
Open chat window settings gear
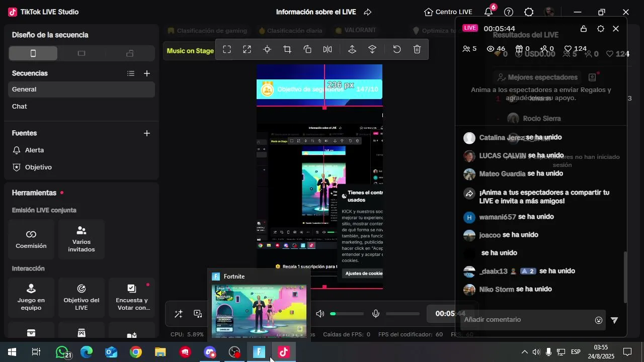600,29
